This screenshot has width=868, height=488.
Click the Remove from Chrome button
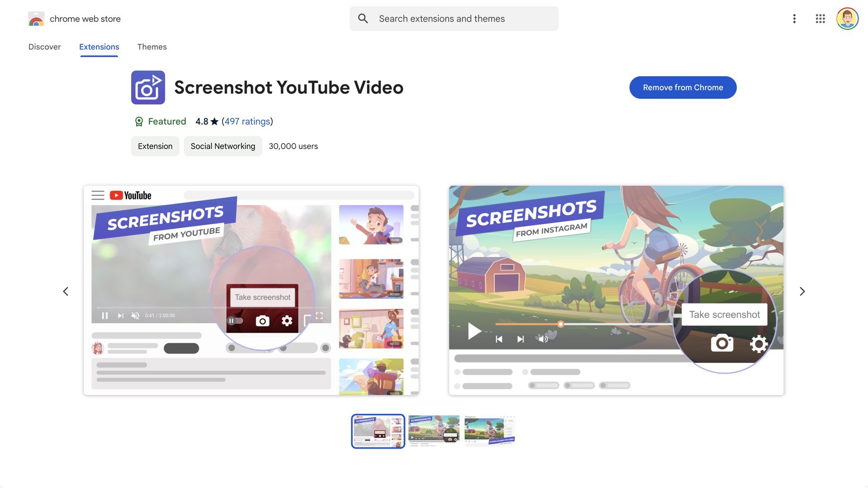683,88
